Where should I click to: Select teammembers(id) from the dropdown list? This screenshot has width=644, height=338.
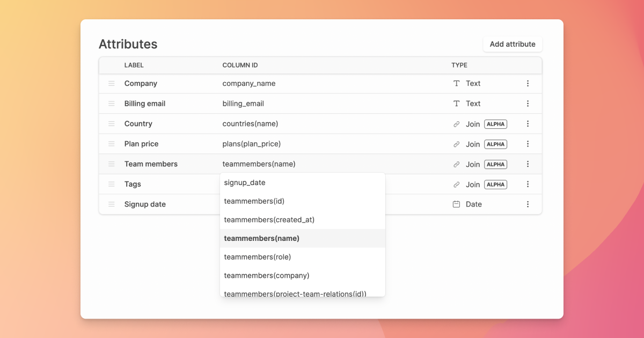(303, 201)
